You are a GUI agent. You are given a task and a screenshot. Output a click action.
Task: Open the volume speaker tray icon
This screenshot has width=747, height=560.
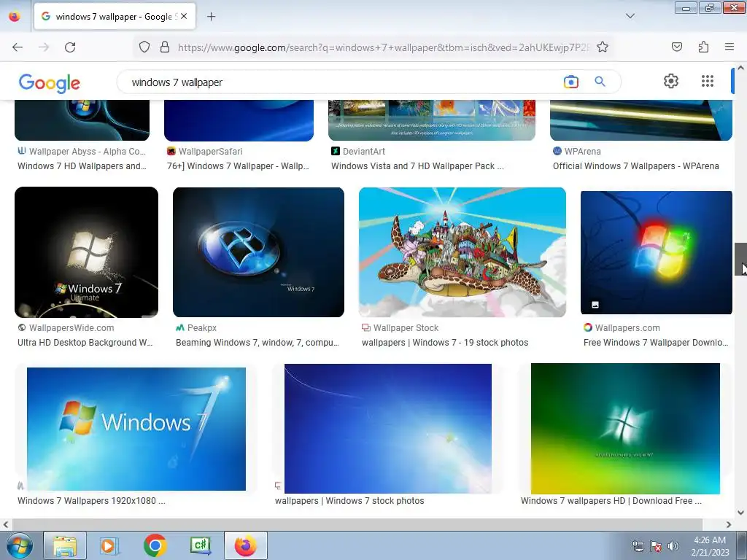coord(673,546)
